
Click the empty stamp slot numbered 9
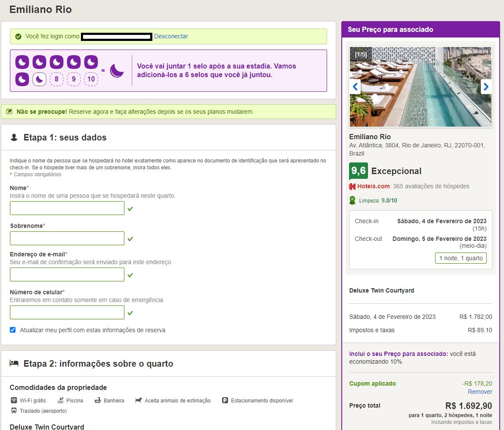[74, 79]
